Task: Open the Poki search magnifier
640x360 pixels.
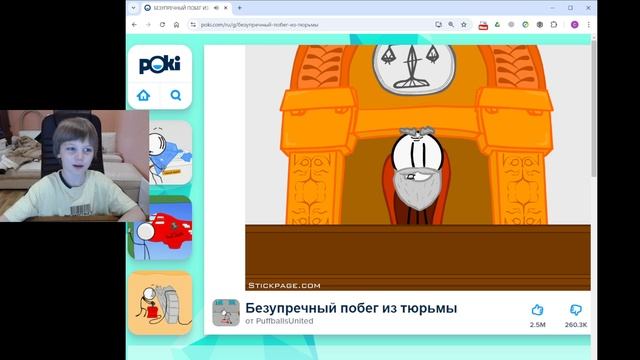Action: 176,96
